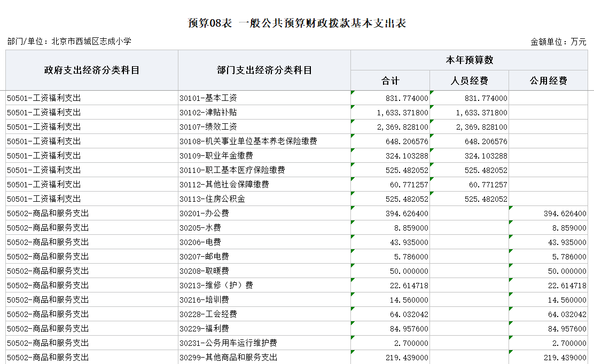Click 人员经费 value 525.482052 for 住房公积金
Viewport: 594px width, 364px height.
coord(470,199)
